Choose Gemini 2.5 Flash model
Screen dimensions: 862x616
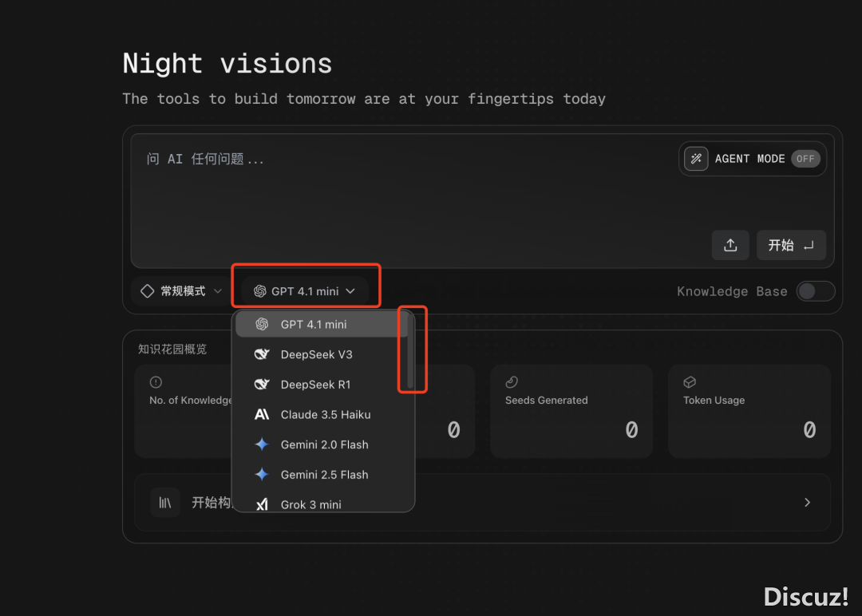[324, 475]
